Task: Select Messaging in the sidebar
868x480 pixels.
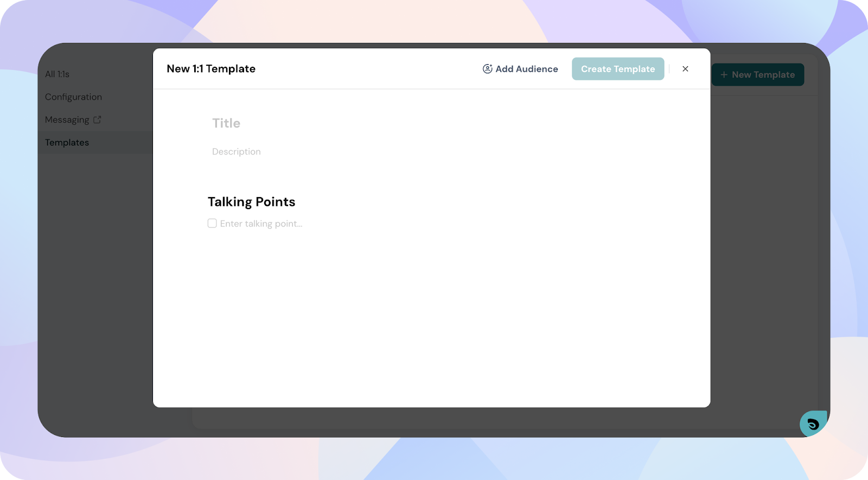Action: pyautogui.click(x=67, y=120)
